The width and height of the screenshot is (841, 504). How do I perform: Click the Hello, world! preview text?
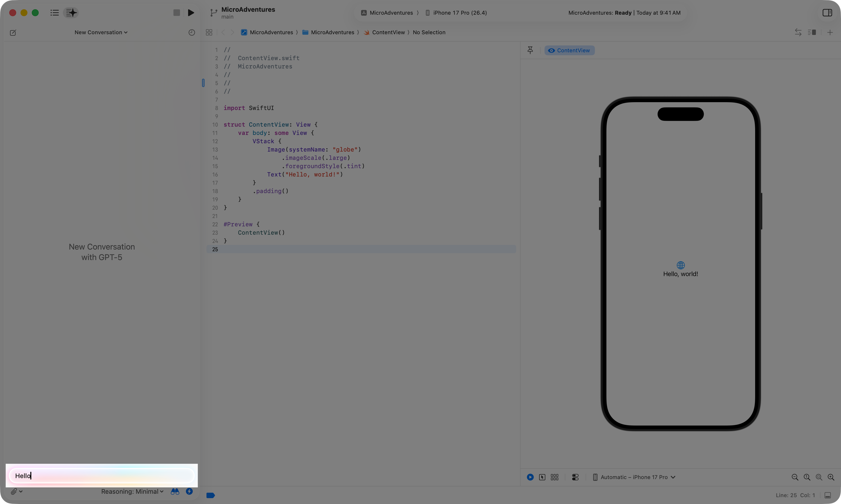681,274
